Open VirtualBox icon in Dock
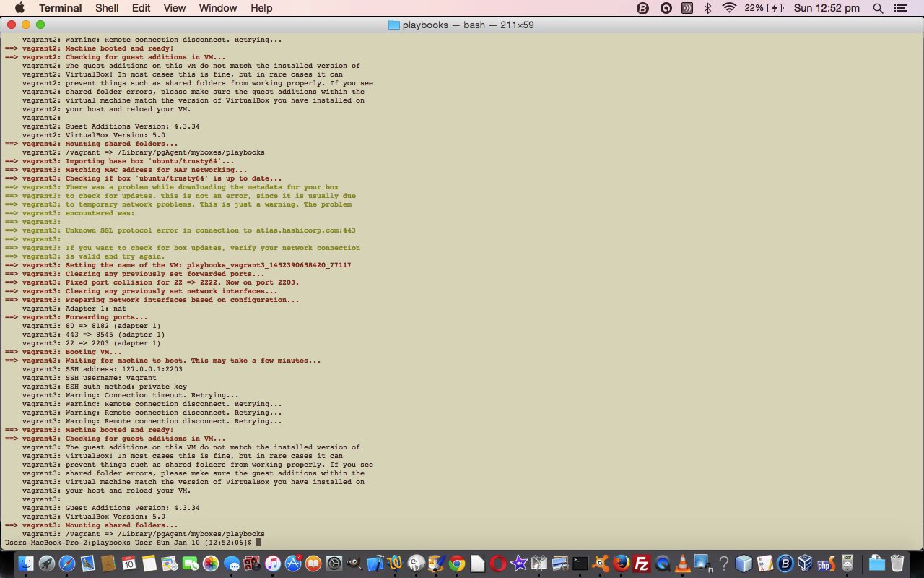The height and width of the screenshot is (578, 924). pyautogui.click(x=805, y=564)
